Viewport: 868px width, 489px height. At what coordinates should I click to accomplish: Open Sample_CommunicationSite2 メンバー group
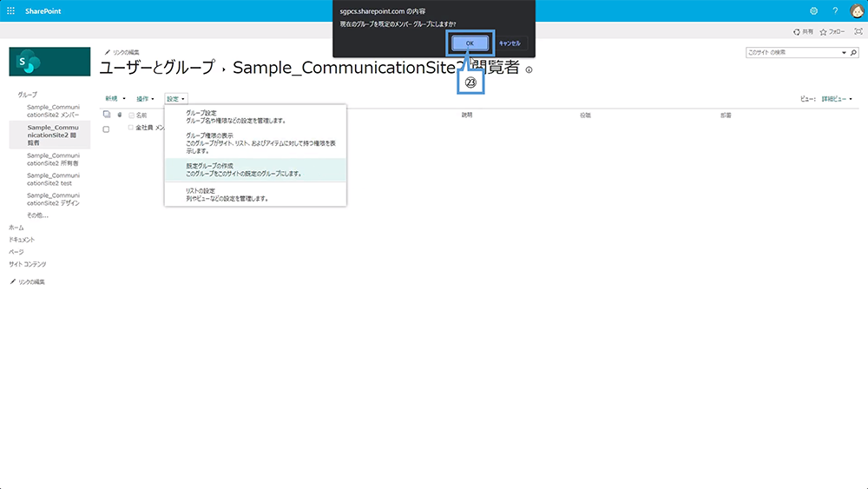53,111
